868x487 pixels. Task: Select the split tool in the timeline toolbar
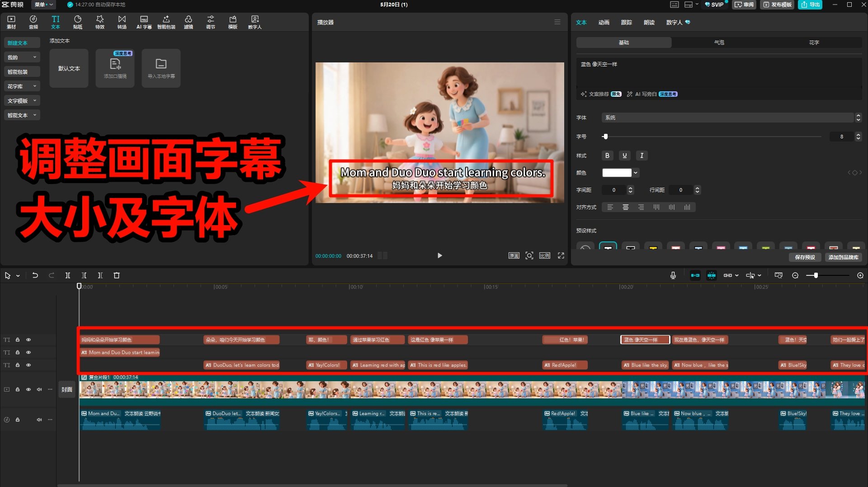[x=68, y=275]
